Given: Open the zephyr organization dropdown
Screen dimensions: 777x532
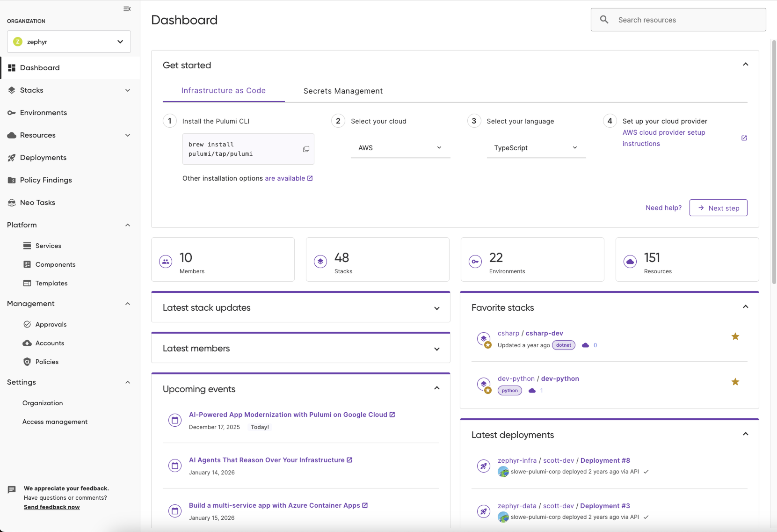Looking at the screenshot, I should [69, 42].
